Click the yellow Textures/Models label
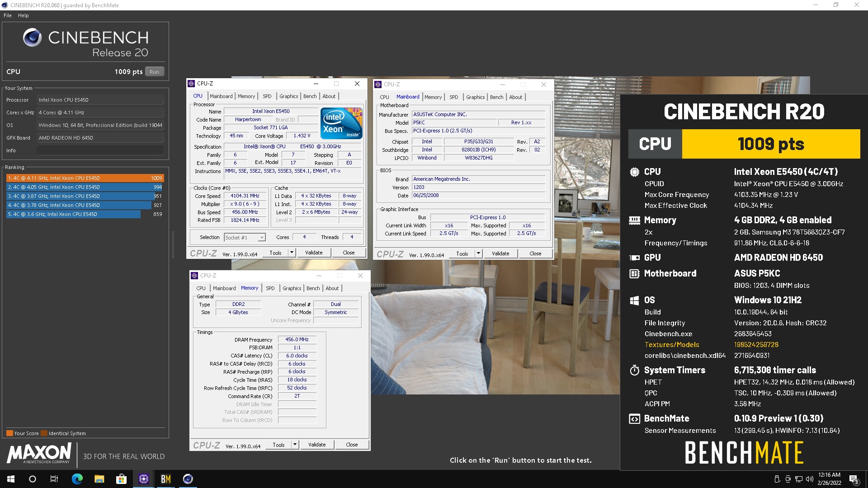 coord(672,344)
